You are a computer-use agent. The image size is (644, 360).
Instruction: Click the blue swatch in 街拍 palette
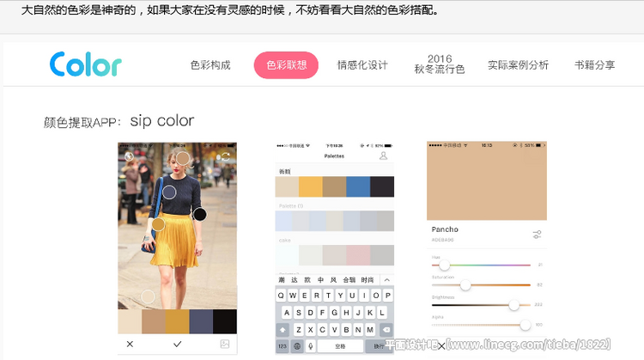[358, 186]
